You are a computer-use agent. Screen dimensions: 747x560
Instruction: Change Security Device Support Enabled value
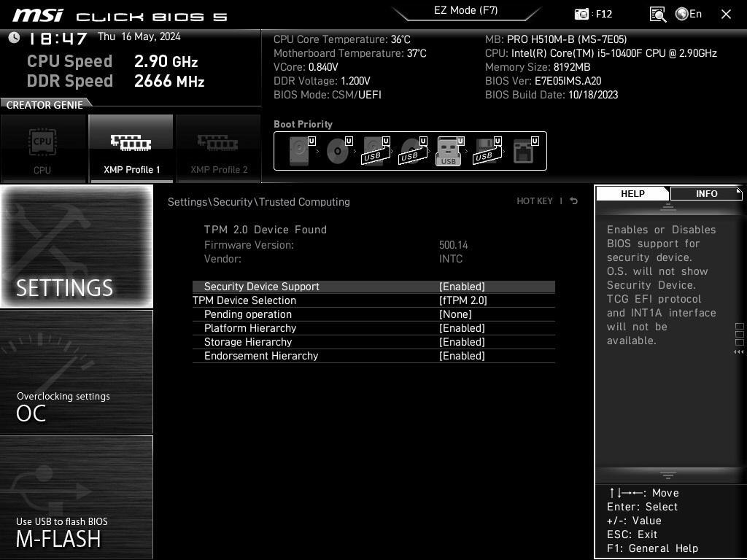[x=462, y=287]
